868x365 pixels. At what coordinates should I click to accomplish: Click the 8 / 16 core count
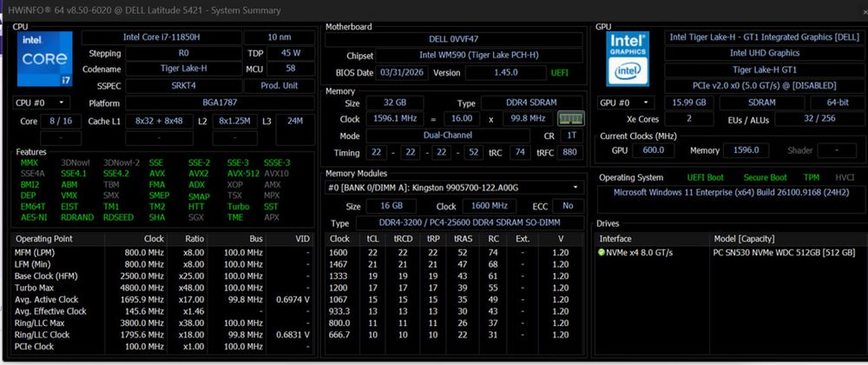(61, 122)
